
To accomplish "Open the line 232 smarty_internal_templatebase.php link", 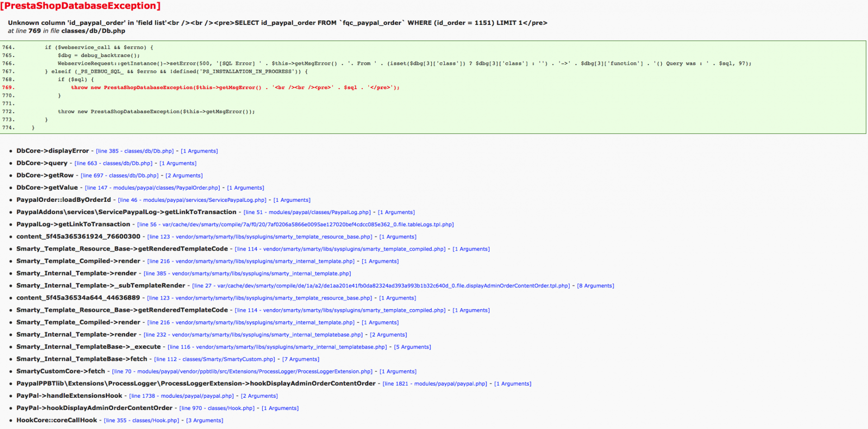I will pyautogui.click(x=253, y=335).
